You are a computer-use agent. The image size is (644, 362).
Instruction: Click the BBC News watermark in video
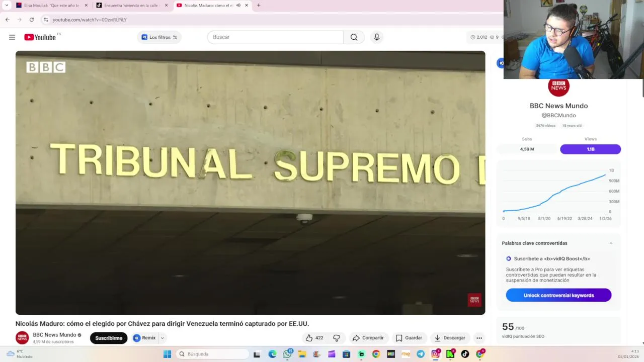click(x=474, y=300)
